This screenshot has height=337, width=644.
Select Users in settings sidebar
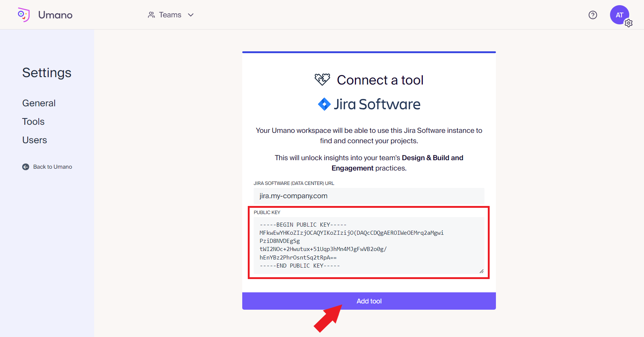[34, 140]
